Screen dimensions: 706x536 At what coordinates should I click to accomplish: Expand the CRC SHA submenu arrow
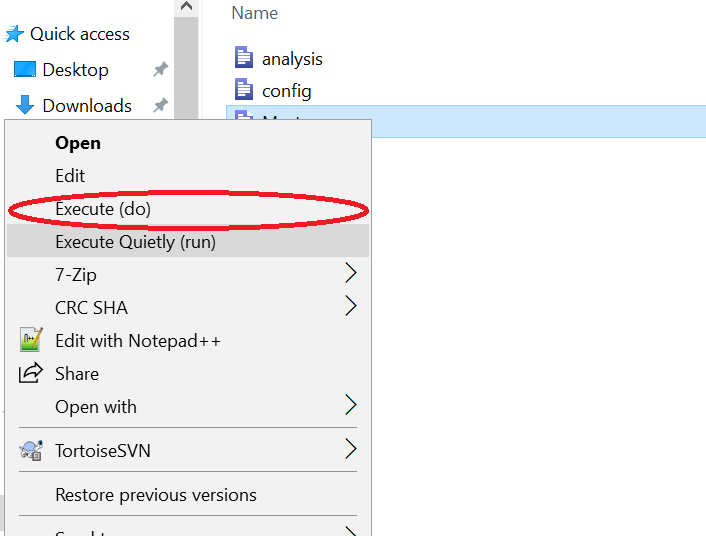coord(350,306)
